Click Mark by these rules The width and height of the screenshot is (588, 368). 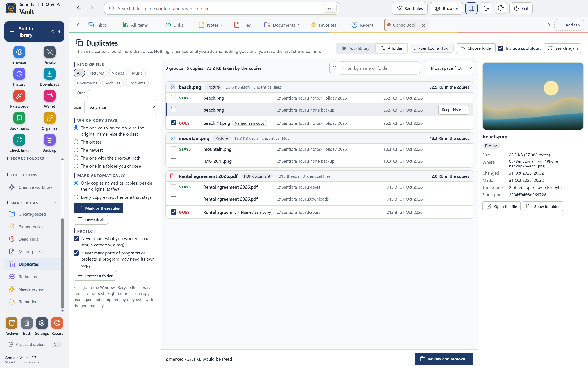coord(98,208)
